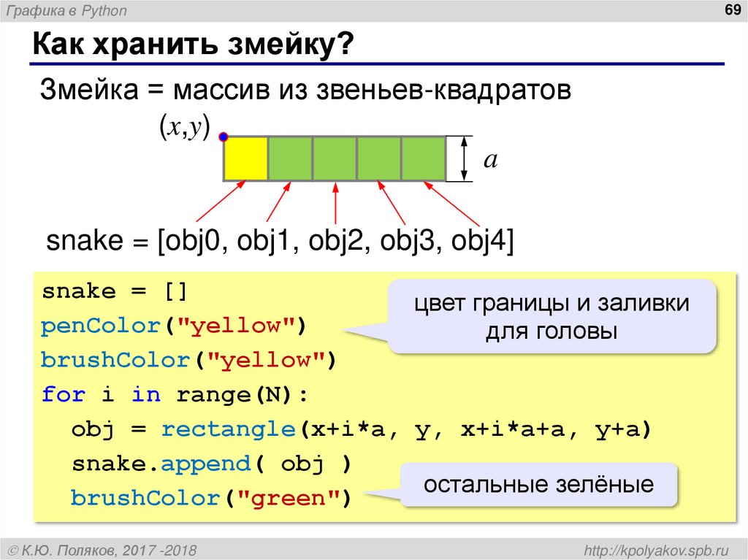The width and height of the screenshot is (748, 560).
Task: Select the middle green square of the snake
Action: [334, 156]
